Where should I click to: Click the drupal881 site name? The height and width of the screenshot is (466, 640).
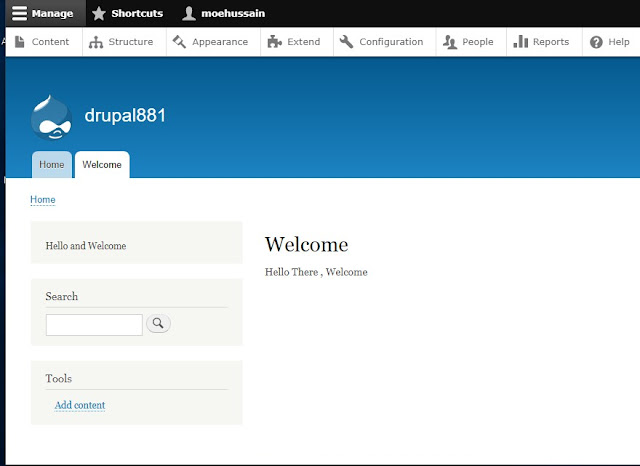(x=125, y=115)
